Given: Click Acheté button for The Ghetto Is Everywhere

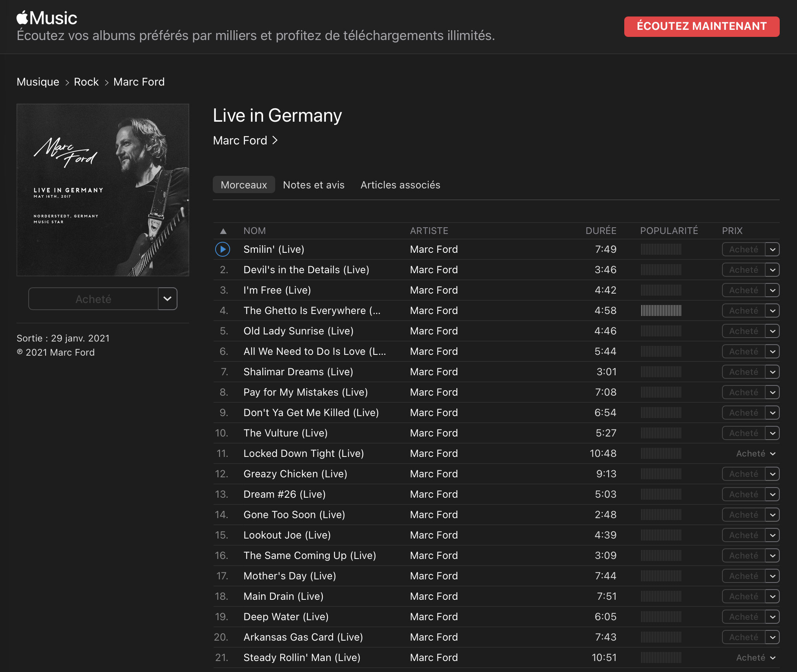Looking at the screenshot, I should [744, 310].
